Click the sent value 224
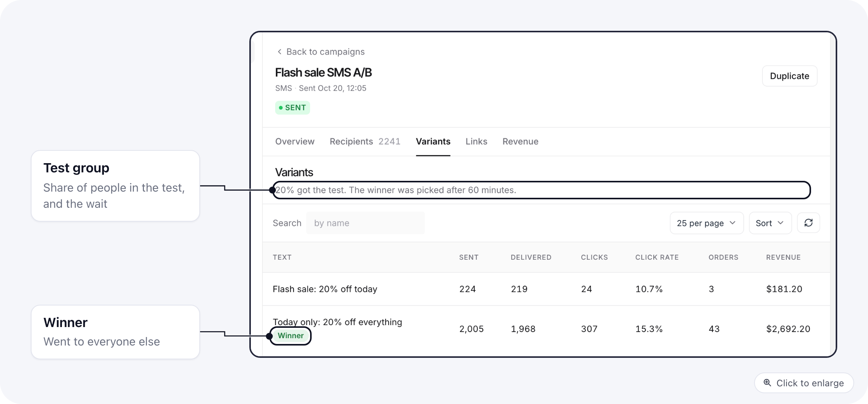Image resolution: width=868 pixels, height=404 pixels. tap(467, 289)
